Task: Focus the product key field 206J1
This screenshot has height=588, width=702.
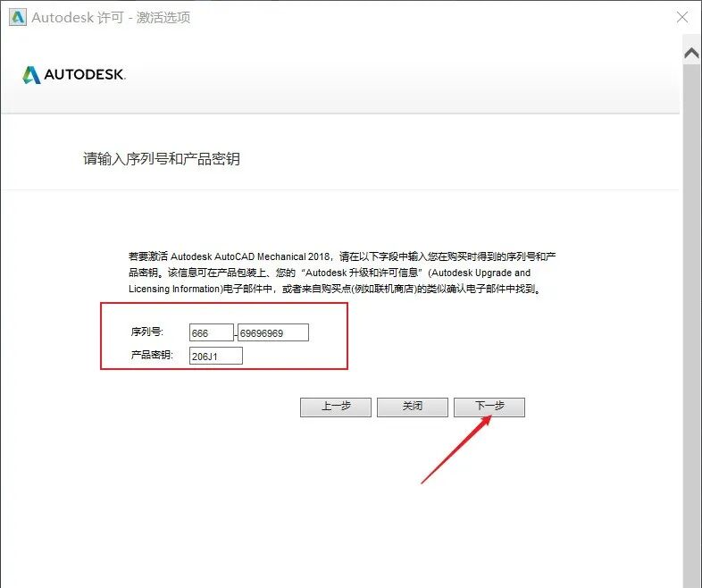Action: pyautogui.click(x=216, y=356)
